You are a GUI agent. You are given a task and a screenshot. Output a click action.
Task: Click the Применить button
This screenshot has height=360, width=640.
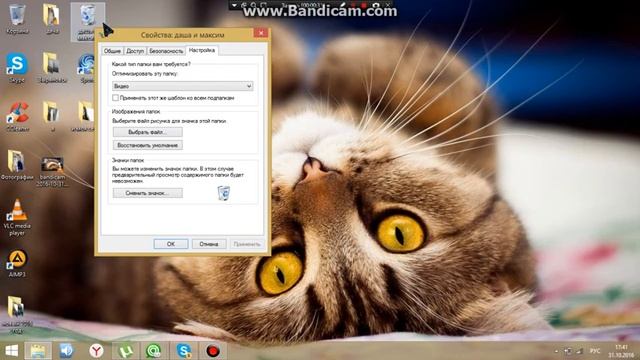click(247, 244)
